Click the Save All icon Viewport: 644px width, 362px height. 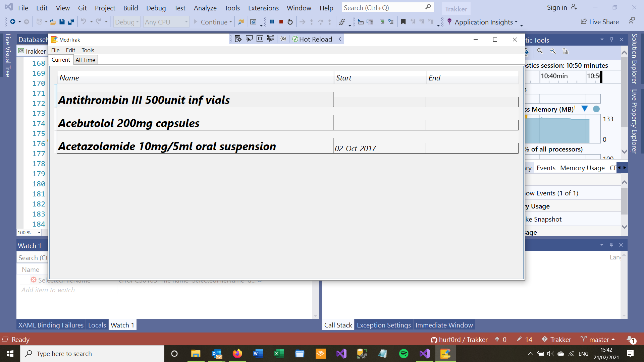tap(71, 22)
